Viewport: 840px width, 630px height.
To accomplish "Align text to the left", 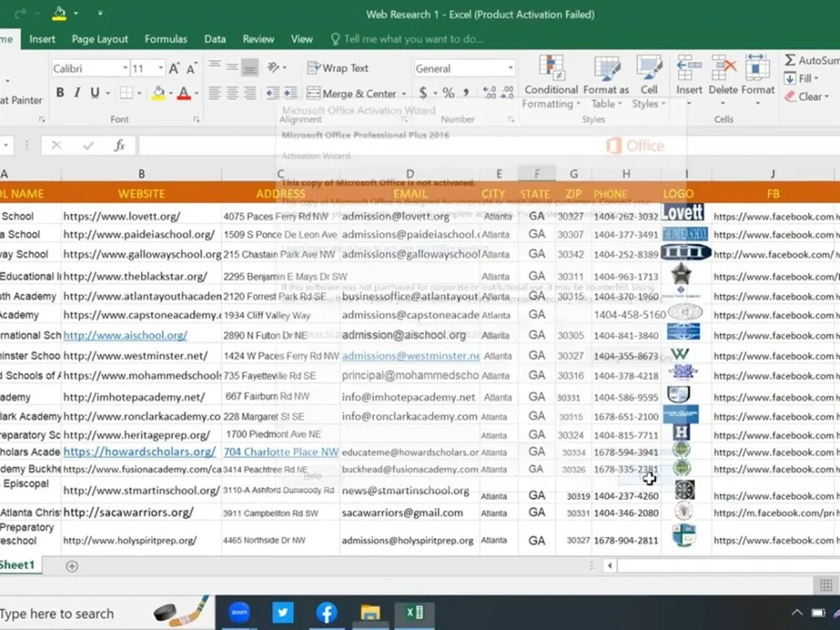I will click(x=214, y=93).
